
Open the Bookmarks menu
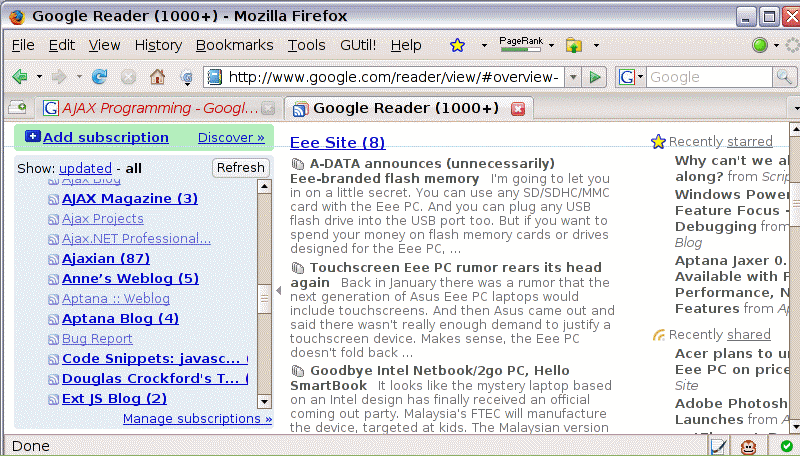[x=235, y=45]
